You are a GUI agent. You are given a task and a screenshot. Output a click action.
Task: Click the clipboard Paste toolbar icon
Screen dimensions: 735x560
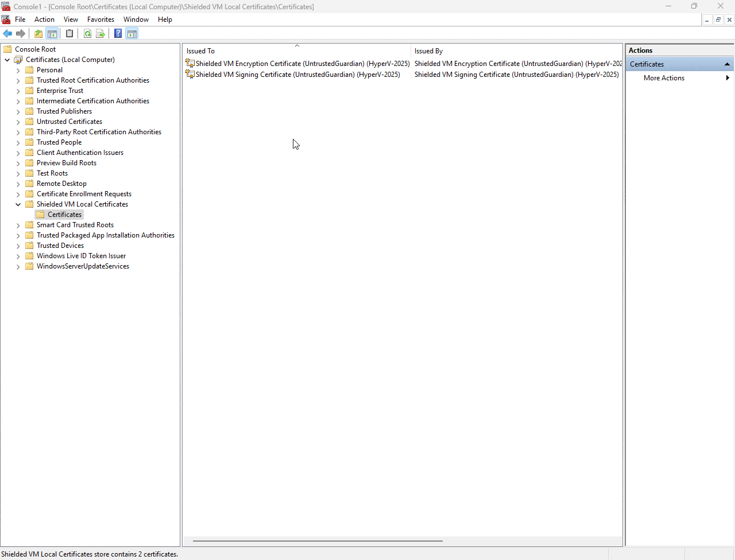pyautogui.click(x=69, y=33)
